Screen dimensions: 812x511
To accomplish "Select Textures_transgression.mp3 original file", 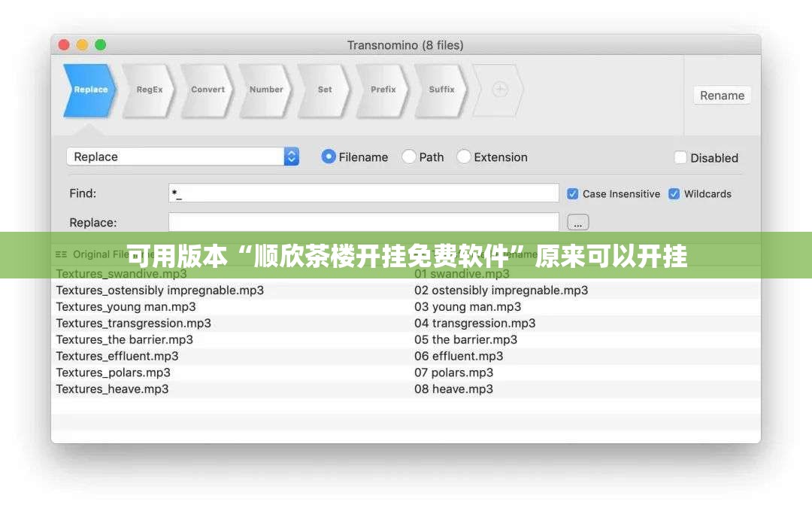I will (x=134, y=324).
